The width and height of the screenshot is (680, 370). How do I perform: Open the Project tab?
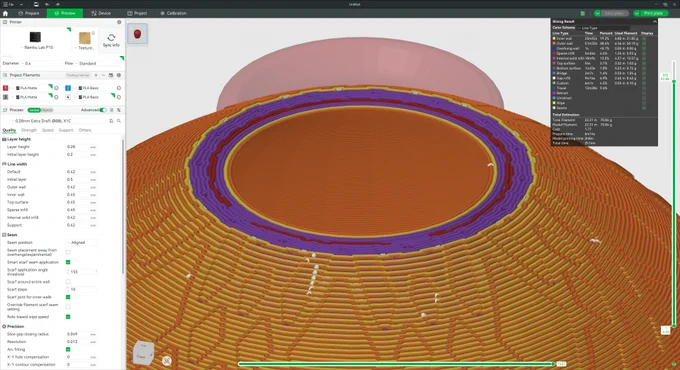[137, 13]
